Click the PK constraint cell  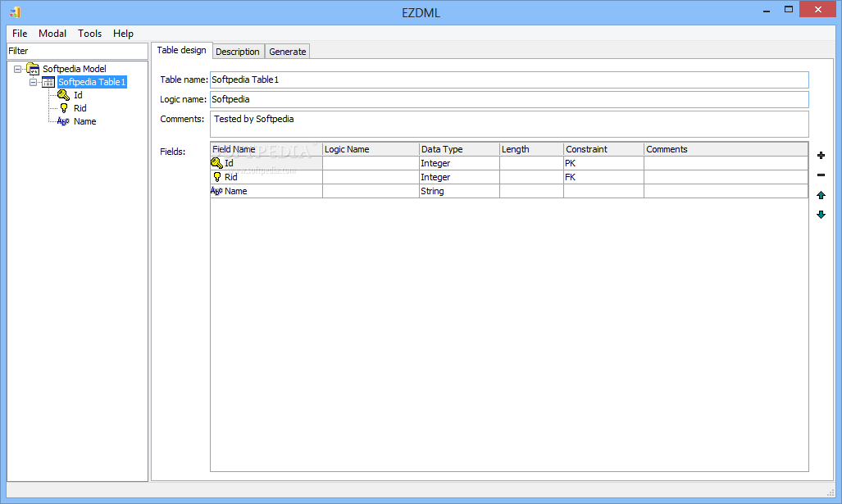pyautogui.click(x=603, y=163)
